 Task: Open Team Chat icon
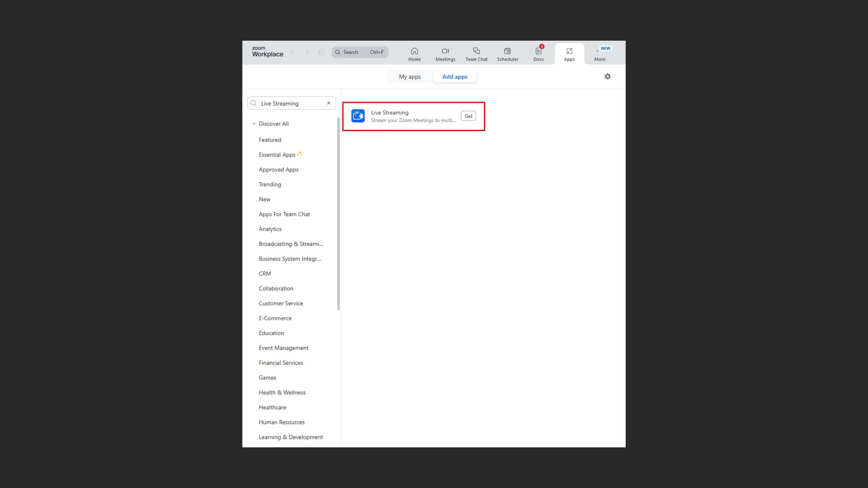coord(476,51)
